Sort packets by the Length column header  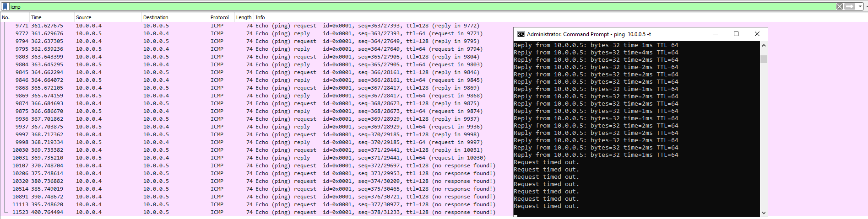pos(244,17)
